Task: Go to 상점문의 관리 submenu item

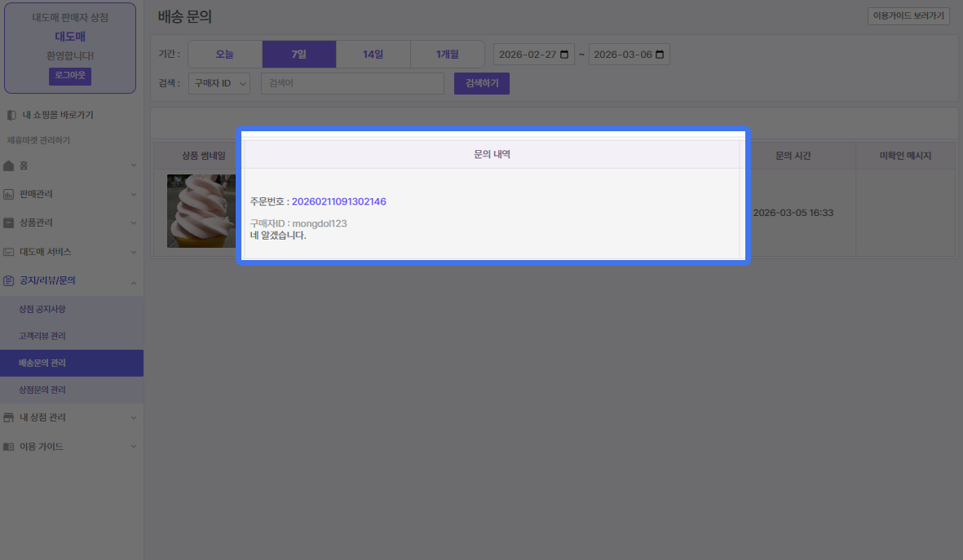Action: [42, 390]
